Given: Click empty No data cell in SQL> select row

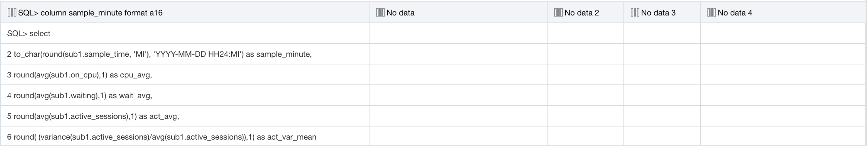Looking at the screenshot, I should pyautogui.click(x=458, y=33).
